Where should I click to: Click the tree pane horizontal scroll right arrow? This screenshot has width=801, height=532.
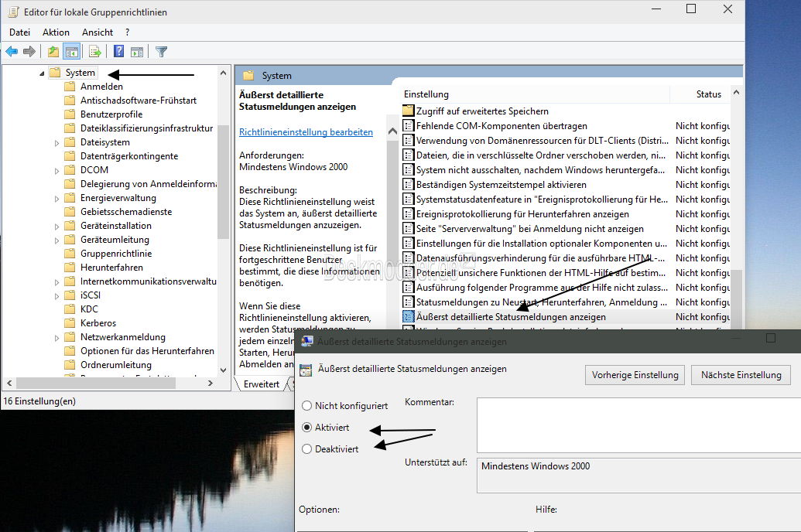point(210,383)
